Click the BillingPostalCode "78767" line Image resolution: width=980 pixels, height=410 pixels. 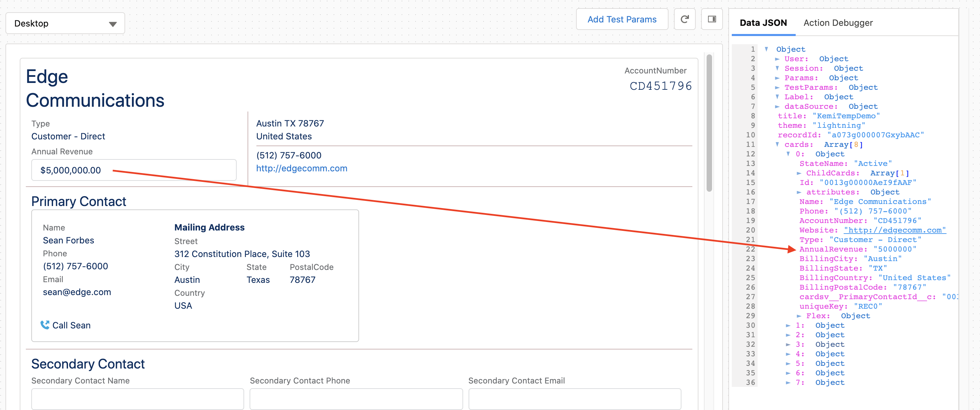863,287
